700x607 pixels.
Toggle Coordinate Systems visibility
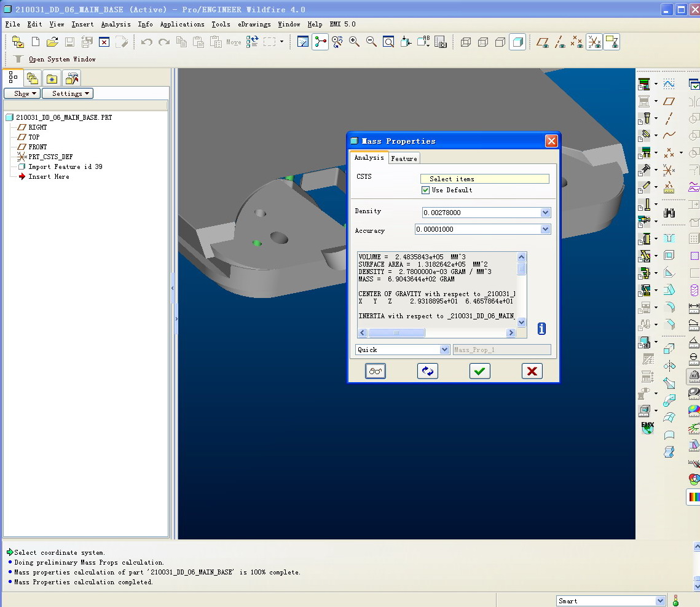pyautogui.click(x=594, y=42)
